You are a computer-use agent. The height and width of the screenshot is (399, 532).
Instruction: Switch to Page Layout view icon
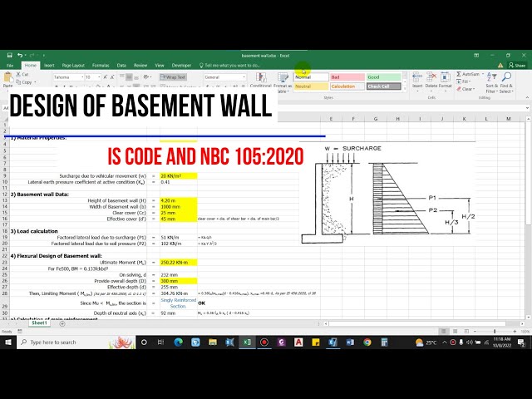tap(455, 331)
